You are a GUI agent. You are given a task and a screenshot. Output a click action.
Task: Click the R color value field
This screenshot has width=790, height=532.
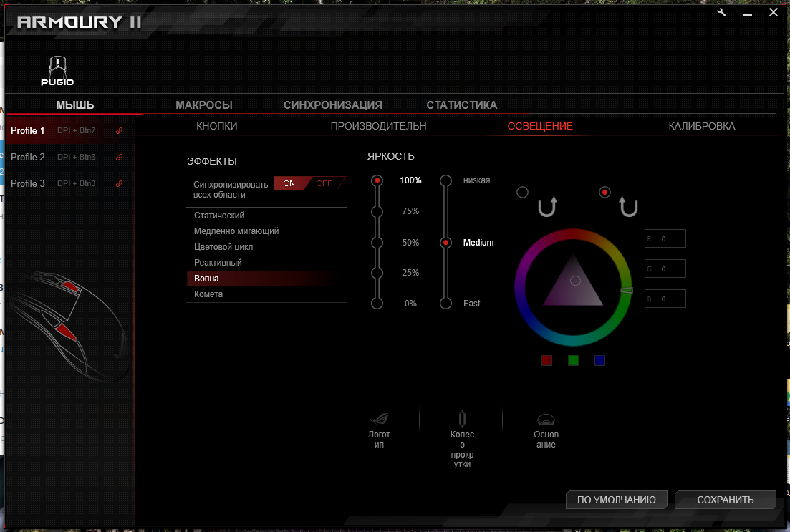click(665, 239)
